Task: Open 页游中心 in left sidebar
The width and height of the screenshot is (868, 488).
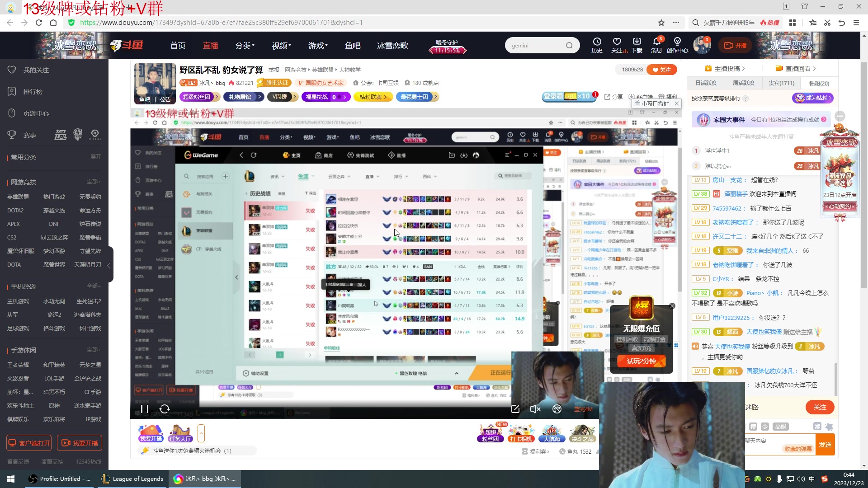Action: tap(36, 113)
